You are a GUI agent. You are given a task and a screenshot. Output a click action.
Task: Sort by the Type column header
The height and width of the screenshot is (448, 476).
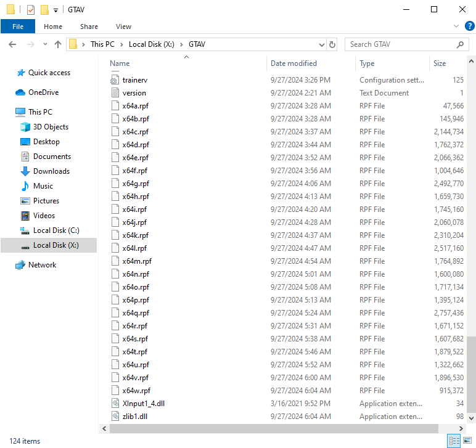[x=367, y=63]
